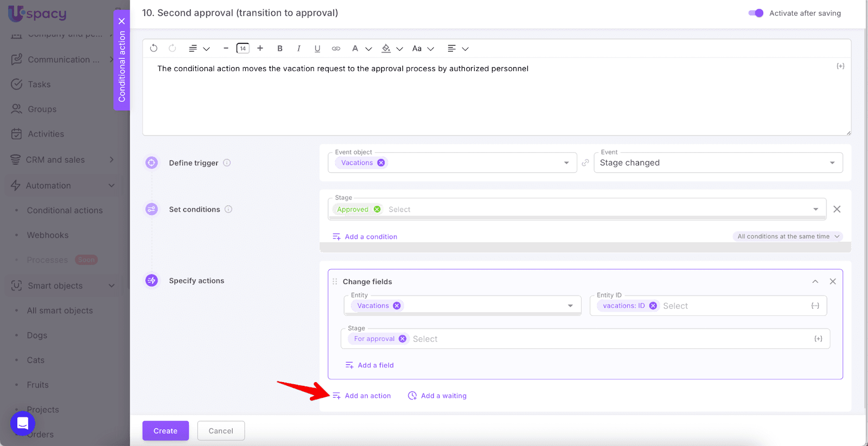Click the description text editor area

tap(496, 98)
